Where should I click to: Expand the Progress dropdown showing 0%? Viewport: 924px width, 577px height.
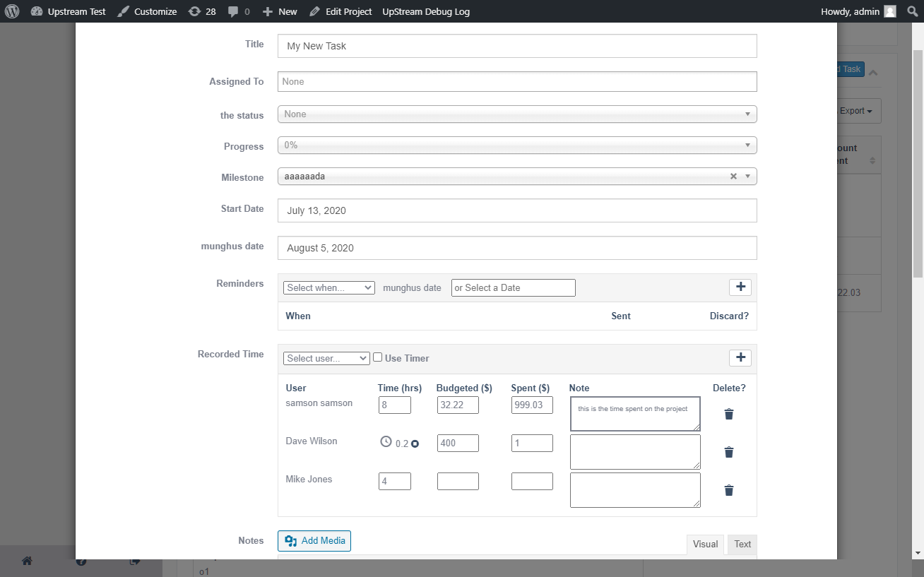(516, 145)
